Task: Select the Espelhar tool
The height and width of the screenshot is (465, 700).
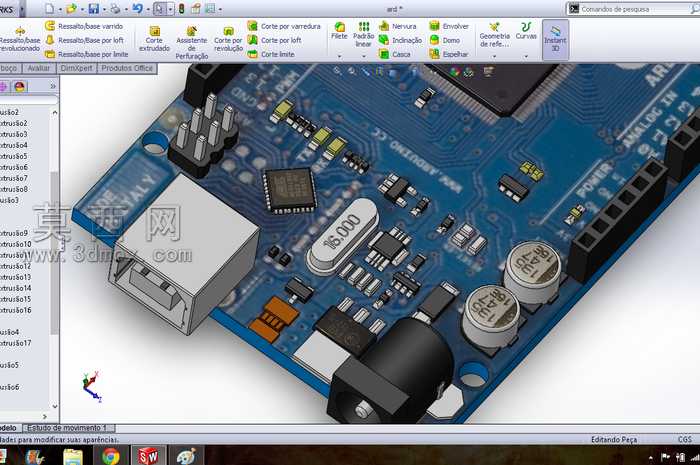Action: point(449,54)
